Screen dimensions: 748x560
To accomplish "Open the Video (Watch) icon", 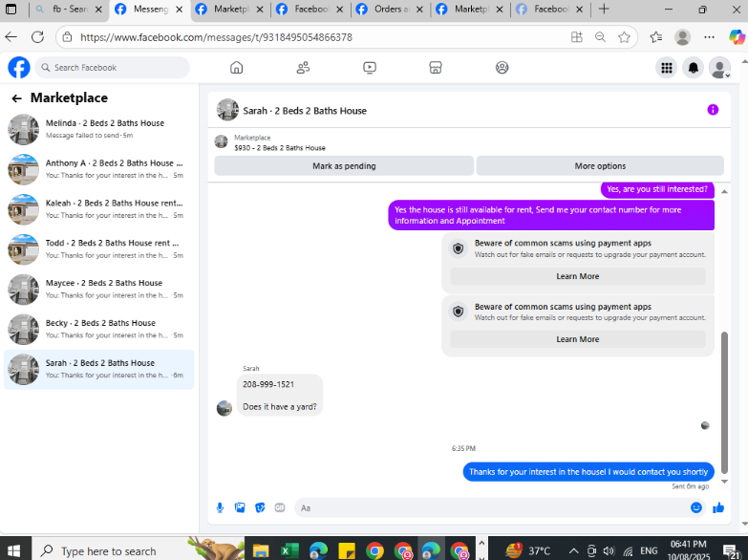I will [370, 67].
